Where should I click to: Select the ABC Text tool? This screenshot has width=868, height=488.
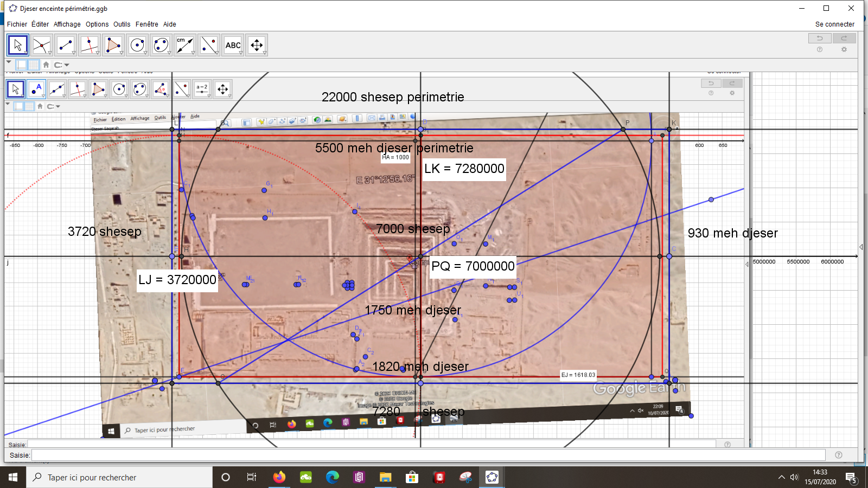point(233,46)
